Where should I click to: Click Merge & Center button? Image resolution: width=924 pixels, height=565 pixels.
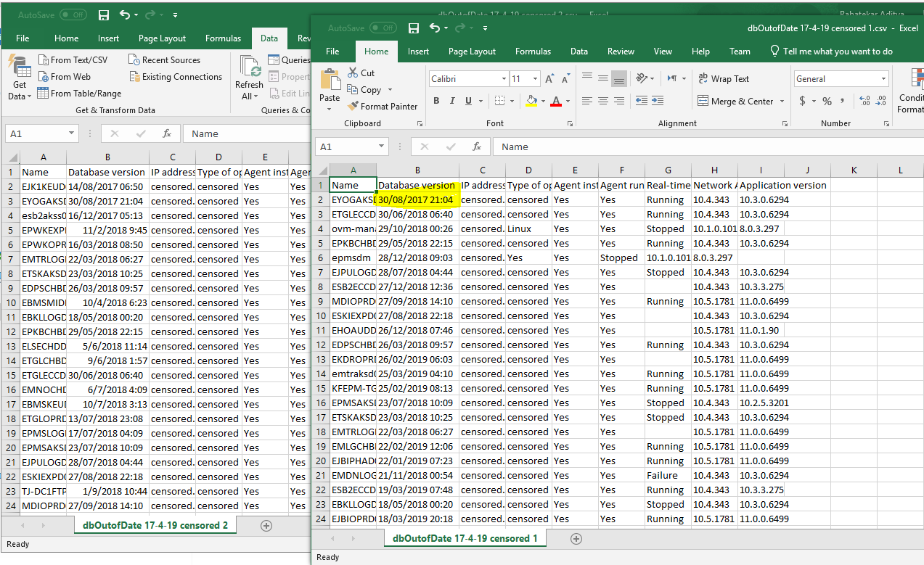click(735, 102)
